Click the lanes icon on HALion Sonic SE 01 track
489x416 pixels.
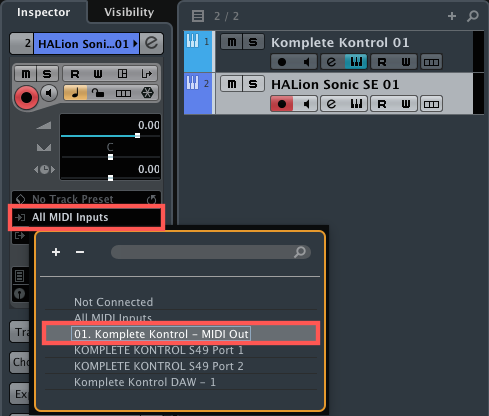[431, 104]
